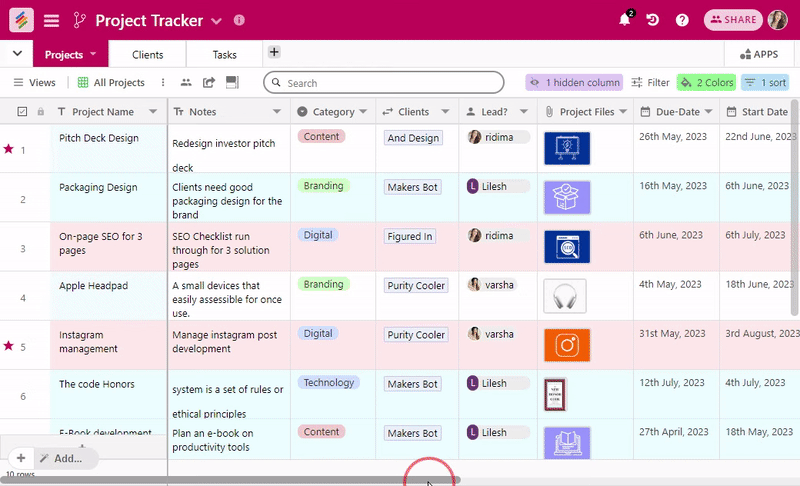Click the share view export icon
800x486 pixels.
pyautogui.click(x=209, y=83)
